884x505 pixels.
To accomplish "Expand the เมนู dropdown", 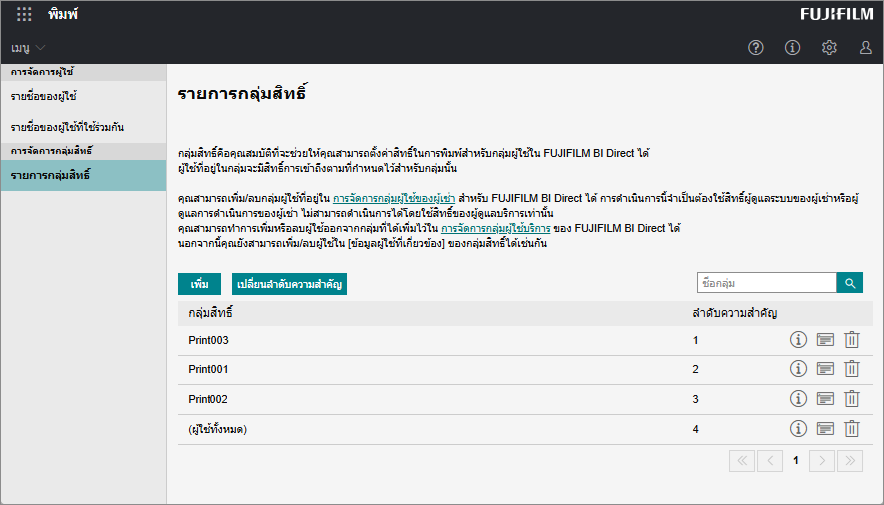I will click(28, 48).
